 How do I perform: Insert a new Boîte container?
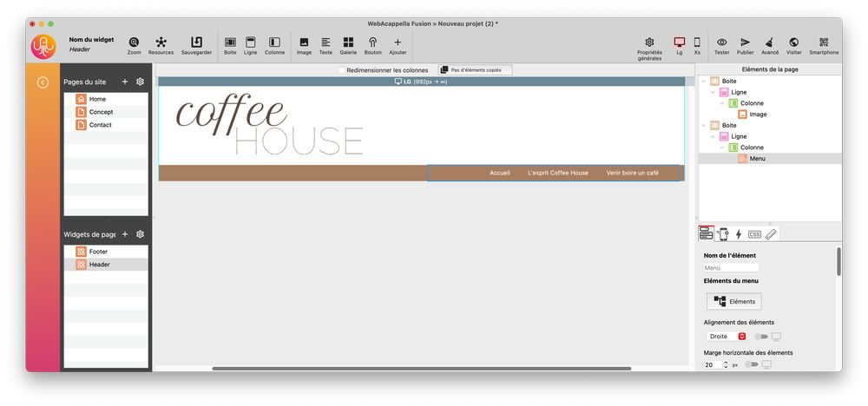tap(230, 45)
